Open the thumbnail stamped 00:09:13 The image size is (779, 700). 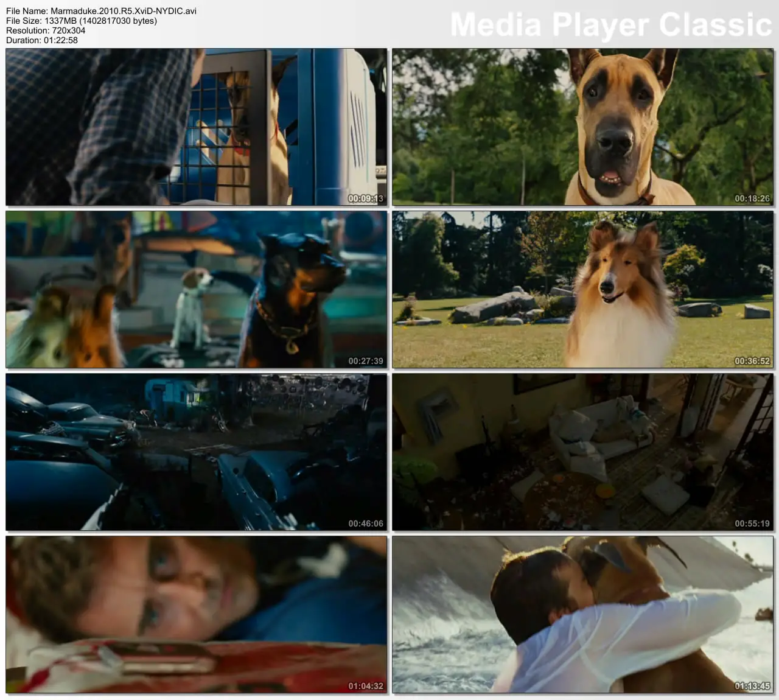pyautogui.click(x=196, y=127)
